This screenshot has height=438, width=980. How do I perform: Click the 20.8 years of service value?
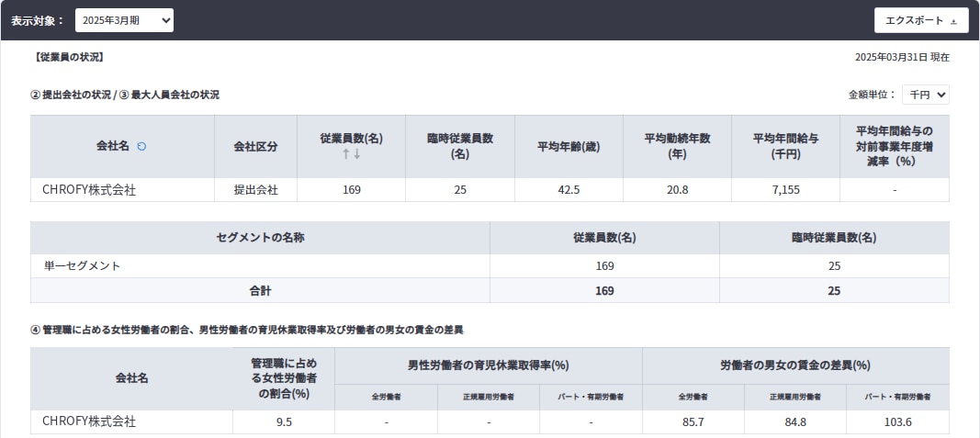coord(678,190)
